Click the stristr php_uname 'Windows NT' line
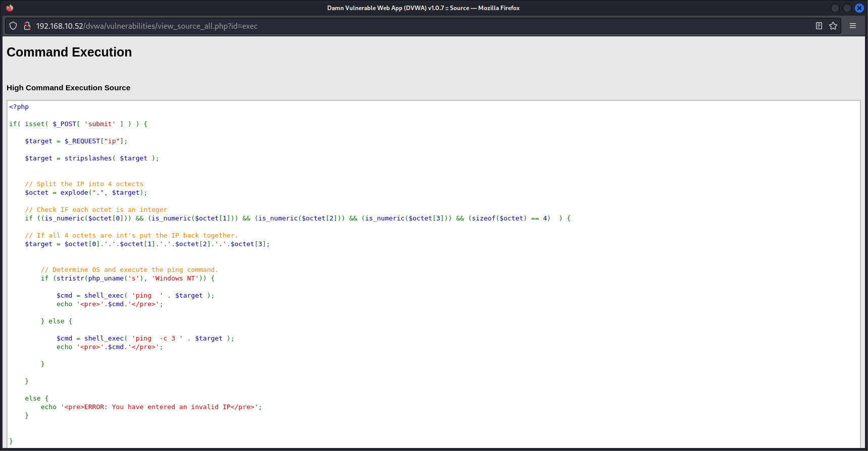The image size is (868, 451). tap(128, 278)
